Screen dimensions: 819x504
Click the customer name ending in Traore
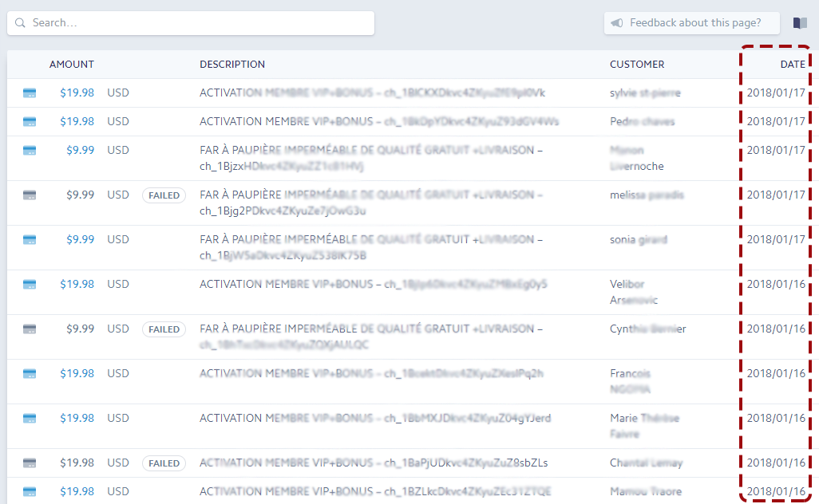(646, 491)
